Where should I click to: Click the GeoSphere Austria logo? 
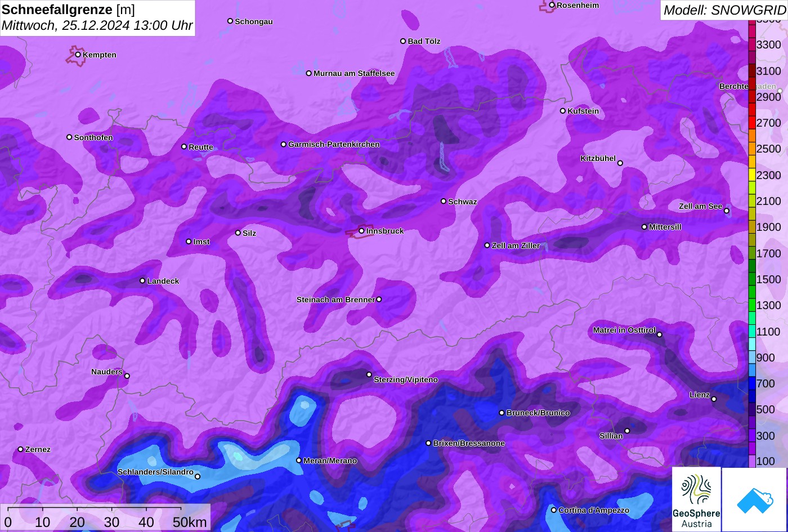click(696, 500)
